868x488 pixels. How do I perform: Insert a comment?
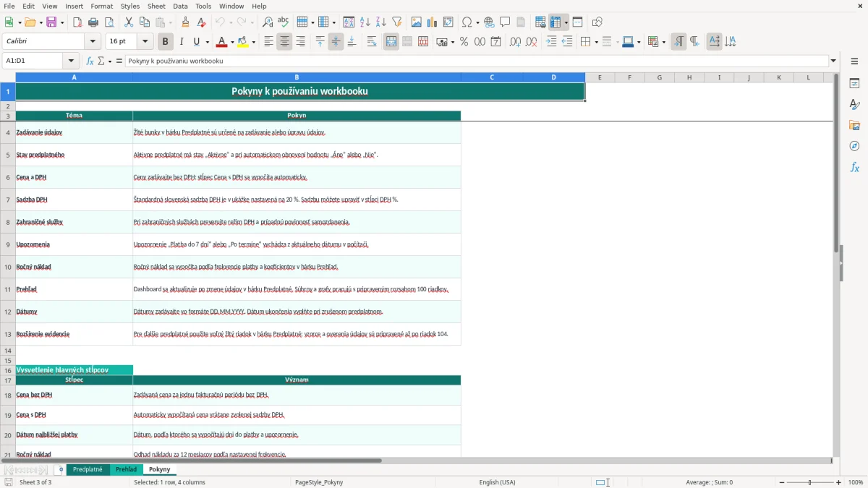505,22
